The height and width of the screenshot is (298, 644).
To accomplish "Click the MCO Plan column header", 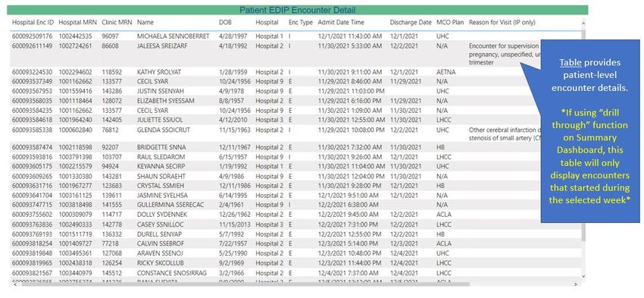I will [450, 22].
